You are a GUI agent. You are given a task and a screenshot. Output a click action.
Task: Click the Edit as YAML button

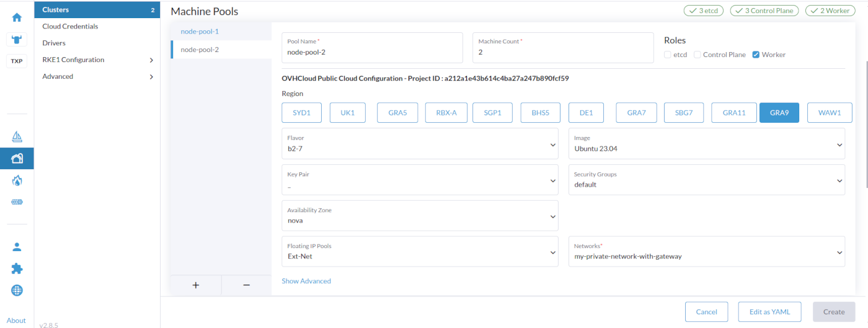coord(769,312)
